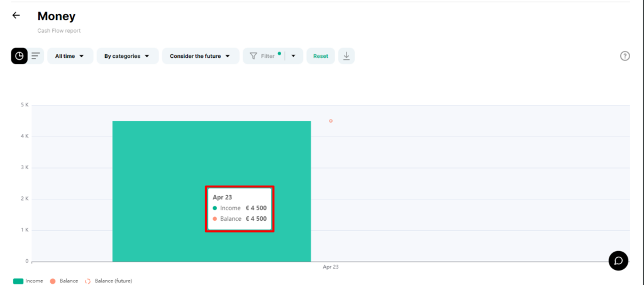
Task: Toggle Balance (future) legend series
Action: coord(108,281)
